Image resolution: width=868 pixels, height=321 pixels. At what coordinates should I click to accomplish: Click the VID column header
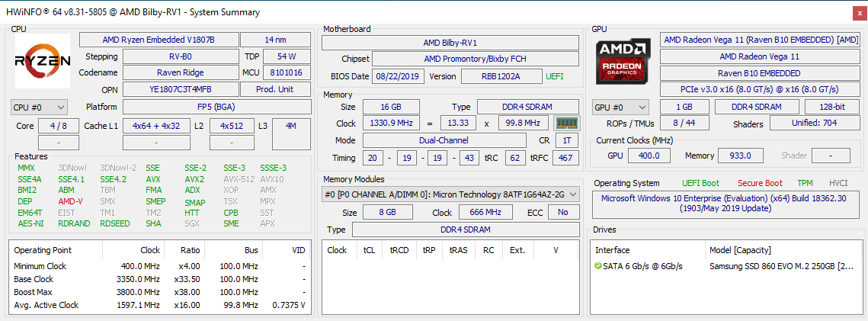pos(286,250)
